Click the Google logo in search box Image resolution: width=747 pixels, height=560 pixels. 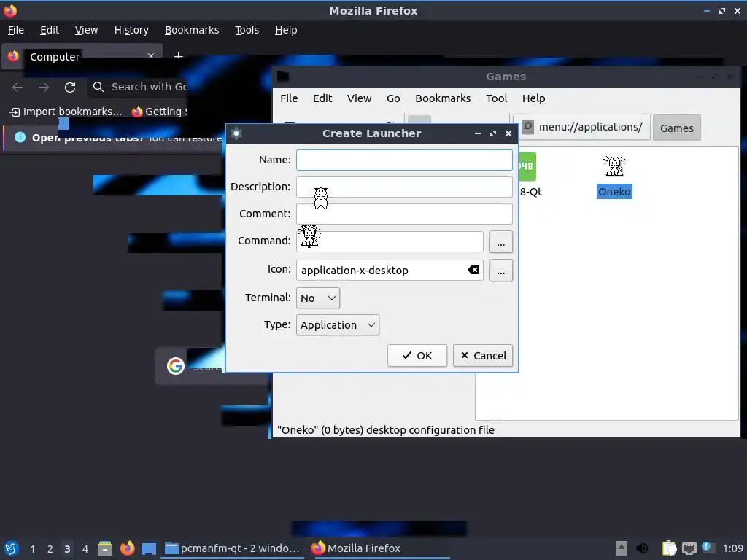[x=176, y=366]
